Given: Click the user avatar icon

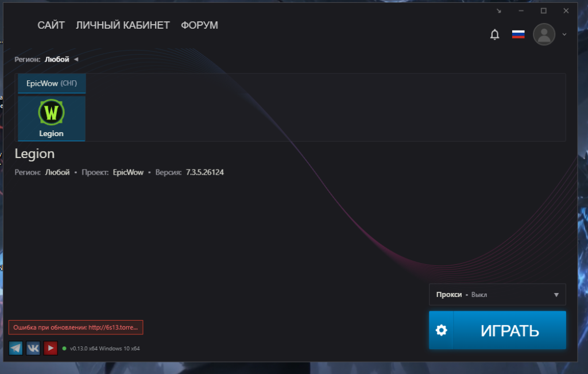Looking at the screenshot, I should (544, 34).
